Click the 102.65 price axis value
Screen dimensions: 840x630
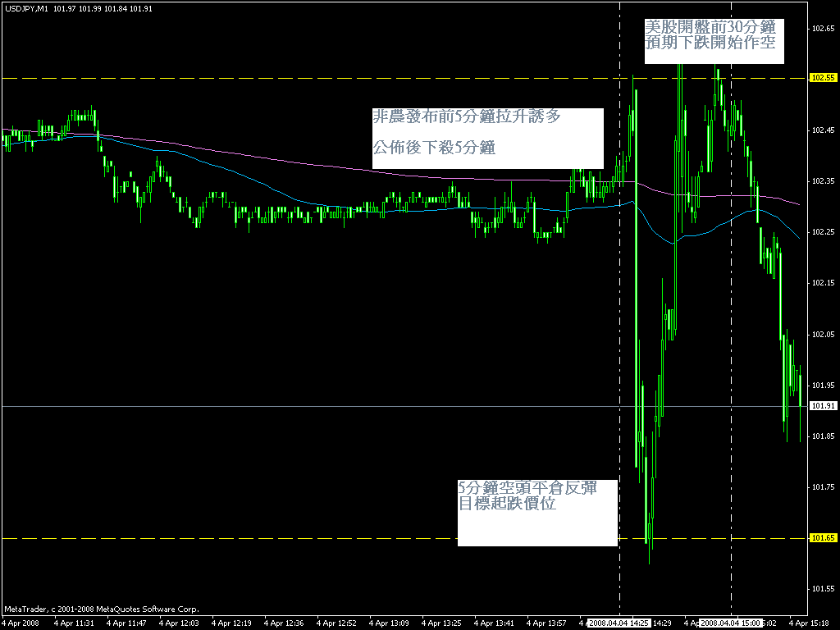(824, 29)
